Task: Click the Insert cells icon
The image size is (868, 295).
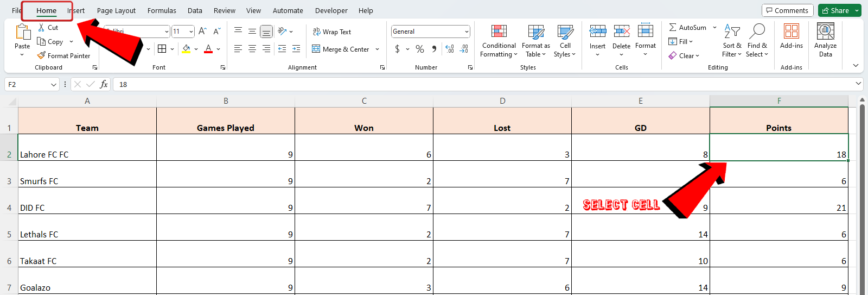Action: coord(598,31)
